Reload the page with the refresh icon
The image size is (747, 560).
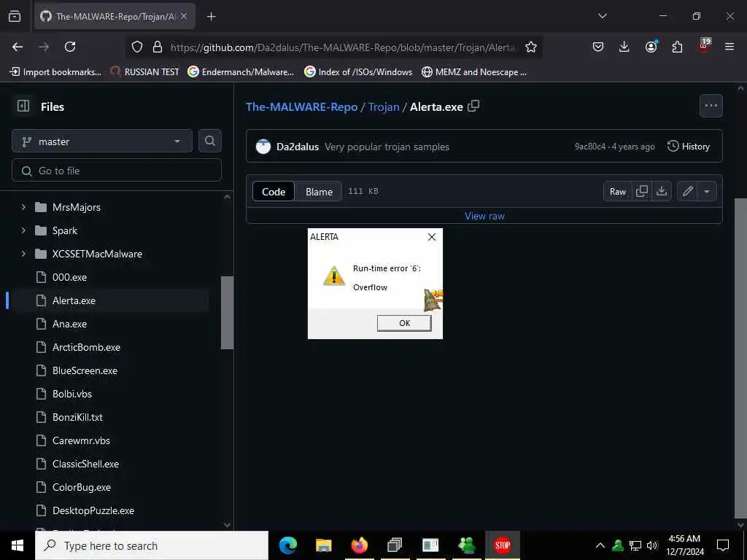point(70,47)
